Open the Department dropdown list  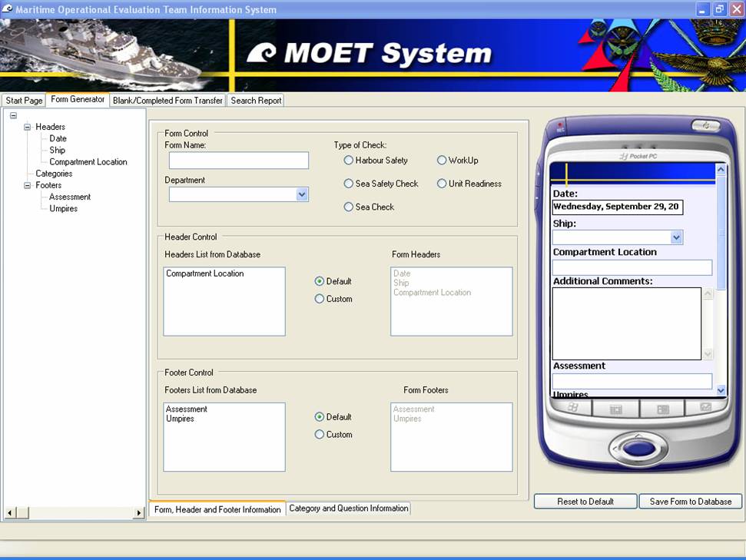pyautogui.click(x=302, y=195)
